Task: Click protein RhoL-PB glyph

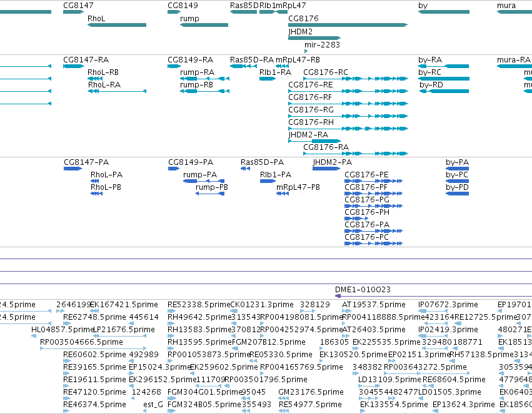Action: click(96, 194)
